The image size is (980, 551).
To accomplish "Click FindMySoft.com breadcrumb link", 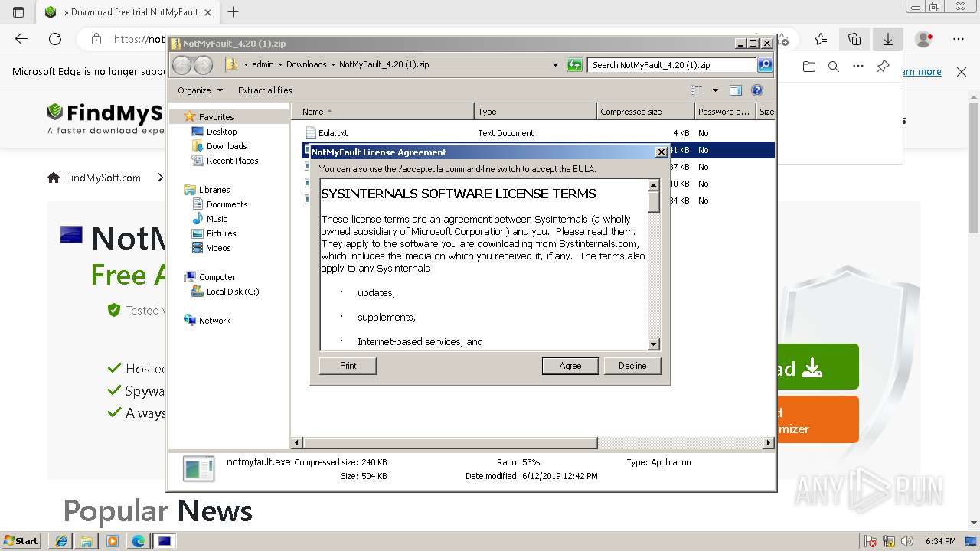I will (103, 178).
